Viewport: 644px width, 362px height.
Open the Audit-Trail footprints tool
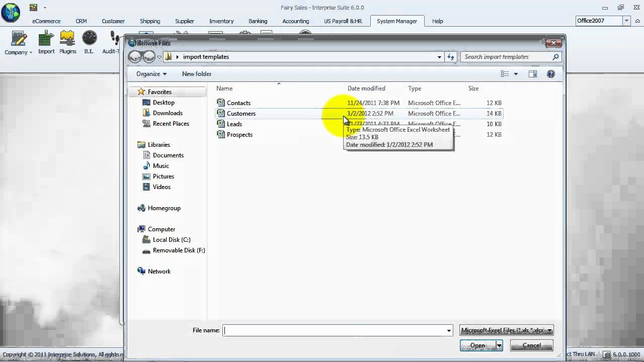point(111,43)
